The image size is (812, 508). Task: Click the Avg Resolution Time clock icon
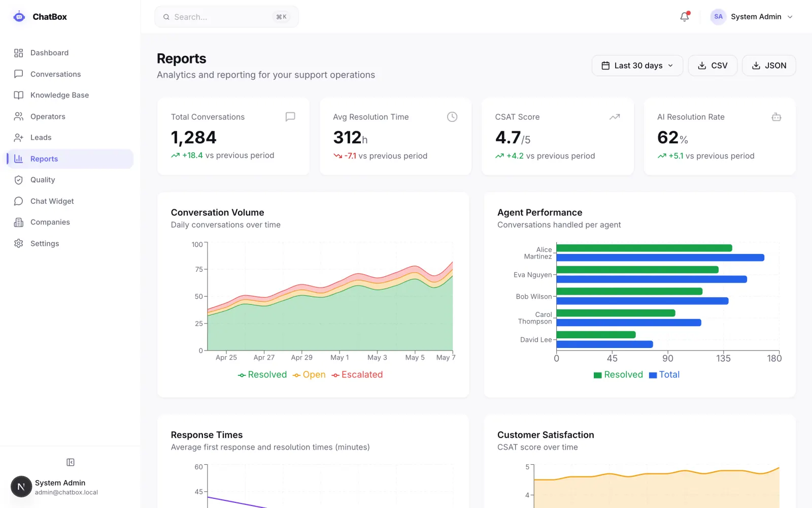pyautogui.click(x=452, y=117)
